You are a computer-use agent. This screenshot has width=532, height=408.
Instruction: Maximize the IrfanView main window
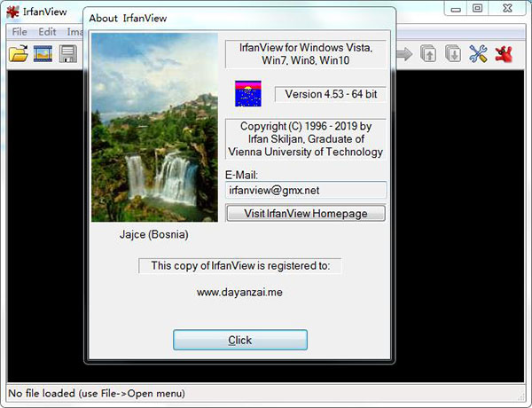[x=477, y=8]
